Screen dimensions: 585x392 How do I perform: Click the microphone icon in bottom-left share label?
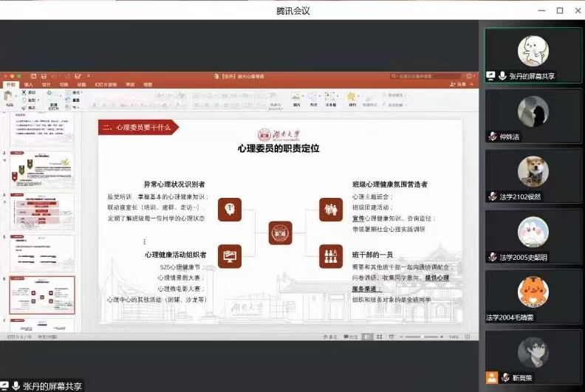16,385
